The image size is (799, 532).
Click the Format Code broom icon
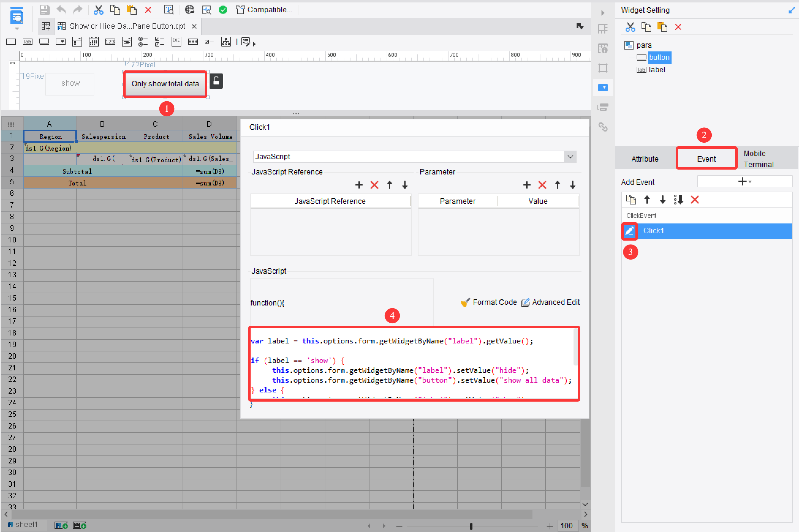coord(465,302)
